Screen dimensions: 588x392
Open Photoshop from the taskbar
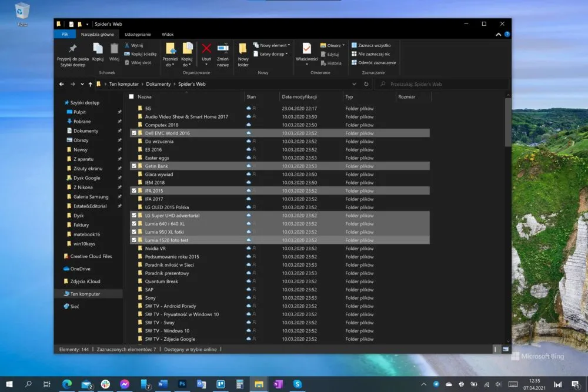182,384
